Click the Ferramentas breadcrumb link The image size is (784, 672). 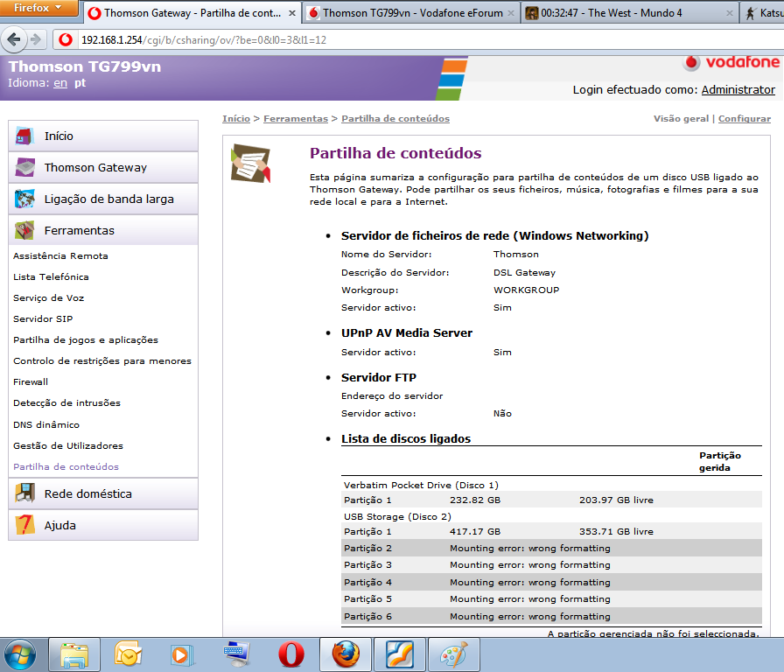click(x=295, y=118)
